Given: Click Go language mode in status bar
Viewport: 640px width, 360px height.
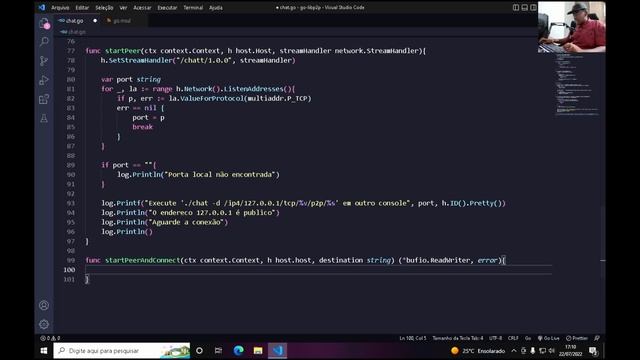Looking at the screenshot, I should click(528, 338).
